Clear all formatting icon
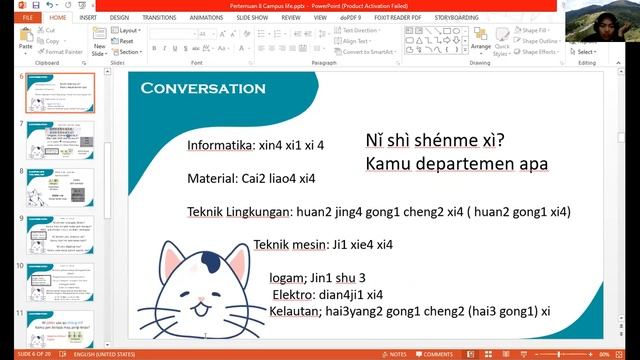 (x=247, y=34)
